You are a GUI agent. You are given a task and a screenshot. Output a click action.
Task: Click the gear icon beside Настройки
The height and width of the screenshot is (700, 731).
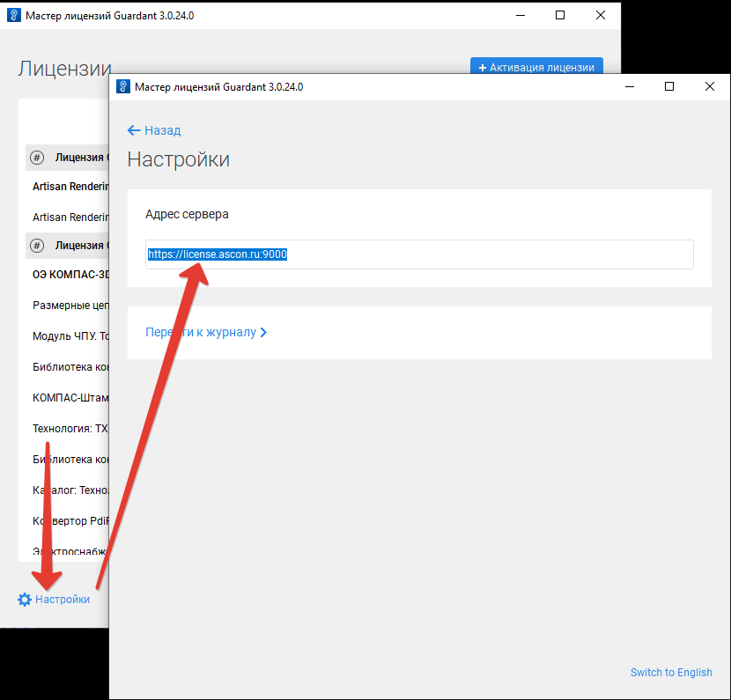click(25, 600)
